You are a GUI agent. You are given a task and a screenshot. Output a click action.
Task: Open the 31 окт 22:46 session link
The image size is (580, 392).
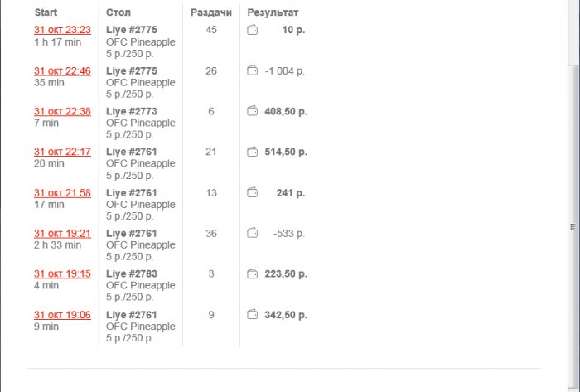coord(62,71)
